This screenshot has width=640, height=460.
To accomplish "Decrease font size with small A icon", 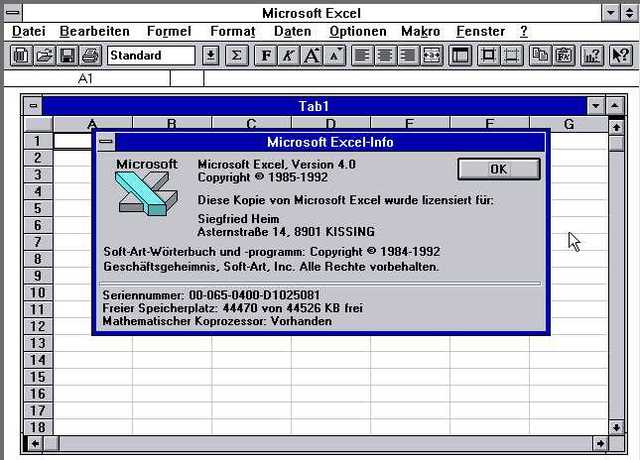I will pyautogui.click(x=335, y=55).
